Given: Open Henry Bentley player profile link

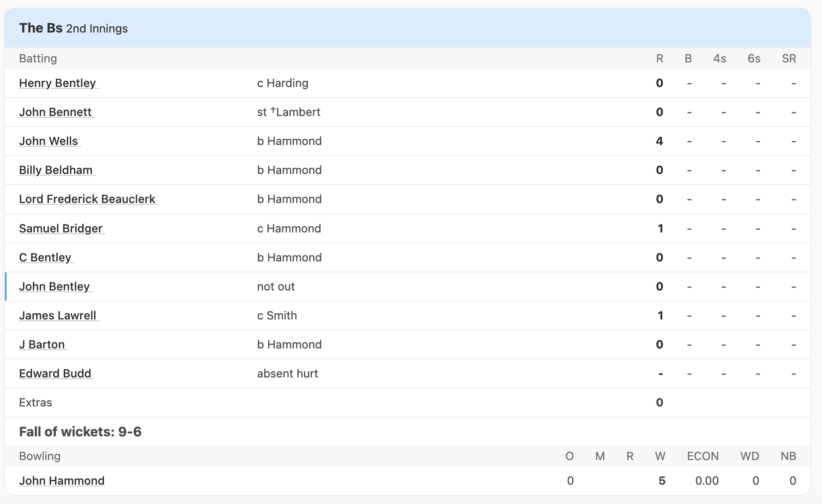Looking at the screenshot, I should point(58,83).
